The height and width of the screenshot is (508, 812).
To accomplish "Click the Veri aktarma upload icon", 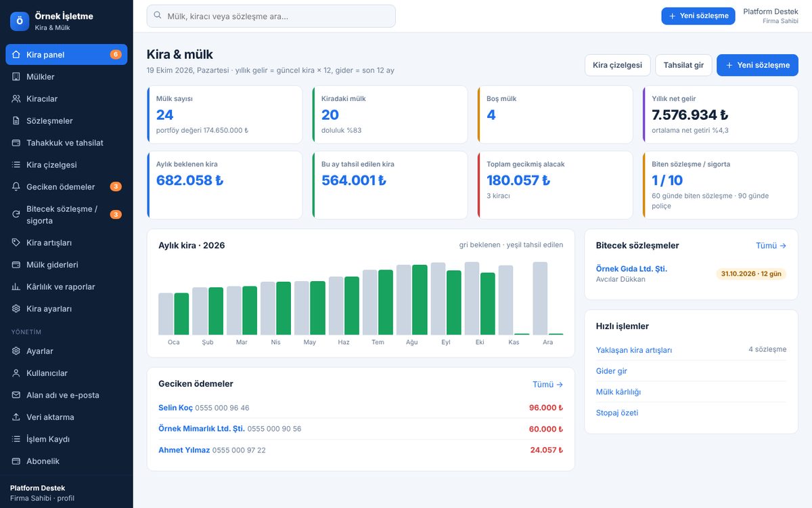I will 16,417.
